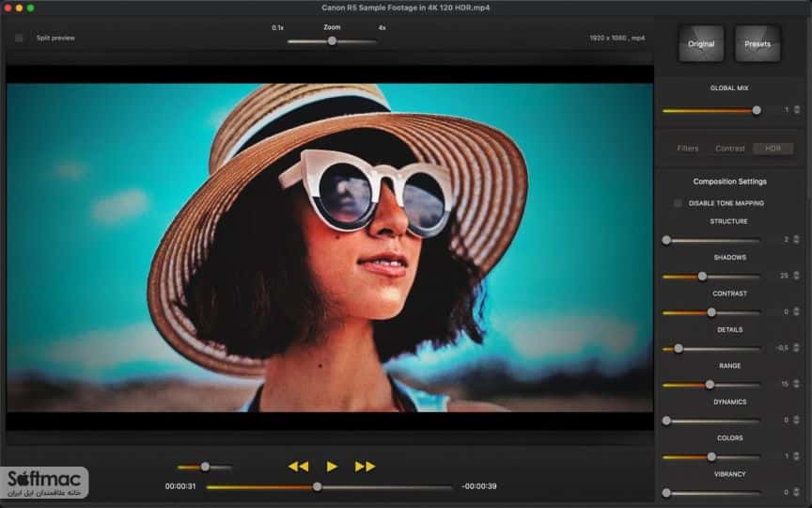
Task: Click the volume slider knob beside rewind
Action: coord(205,467)
